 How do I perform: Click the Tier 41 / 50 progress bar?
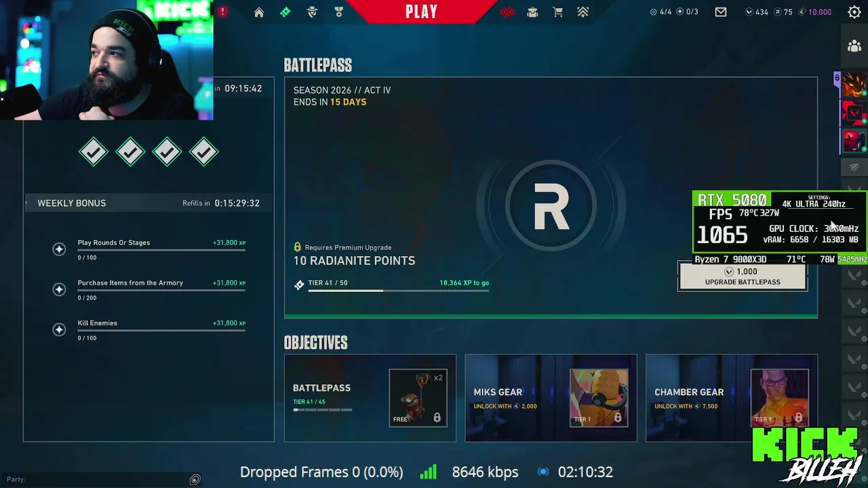398,291
